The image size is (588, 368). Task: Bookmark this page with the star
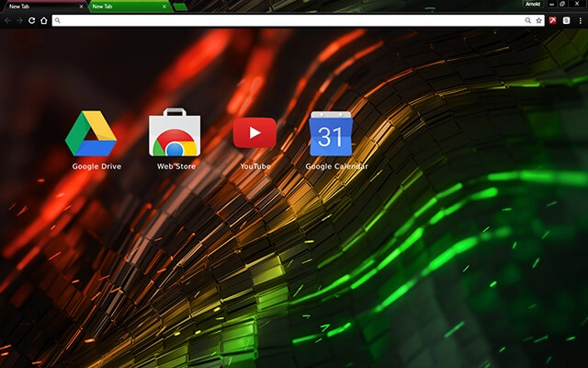pyautogui.click(x=539, y=20)
